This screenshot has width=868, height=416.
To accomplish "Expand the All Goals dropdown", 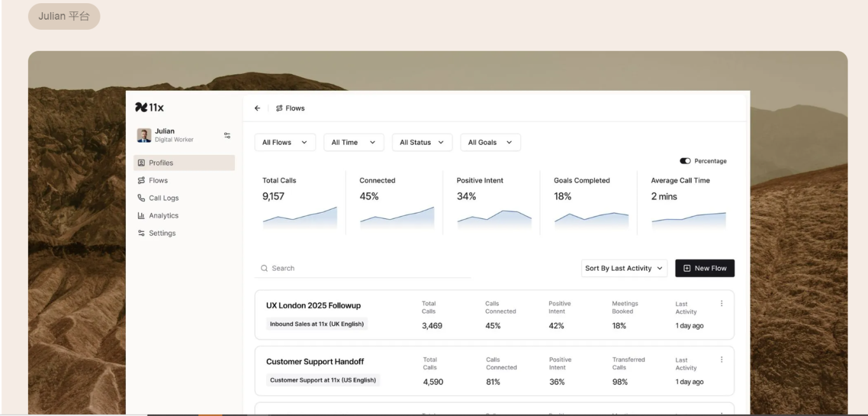I will (x=491, y=142).
